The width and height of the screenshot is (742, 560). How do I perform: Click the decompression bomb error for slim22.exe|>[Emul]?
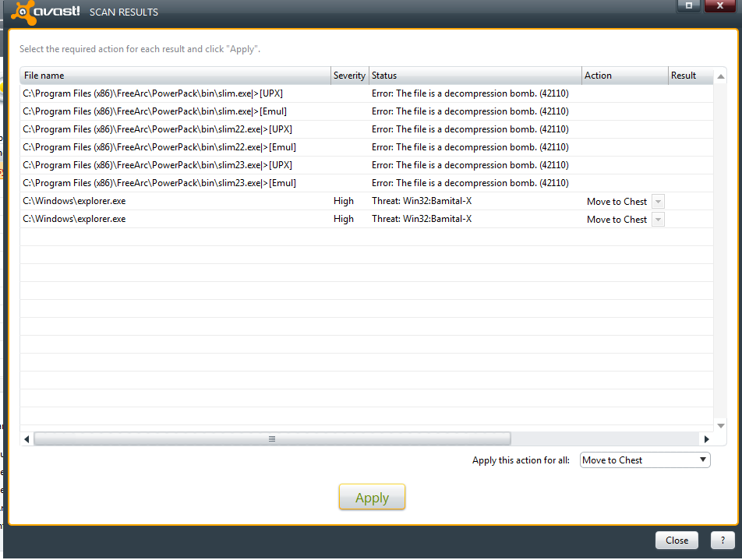470,147
